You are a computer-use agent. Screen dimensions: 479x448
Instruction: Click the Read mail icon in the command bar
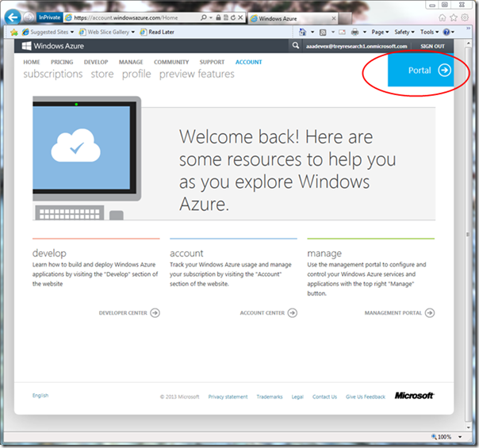tap(342, 32)
